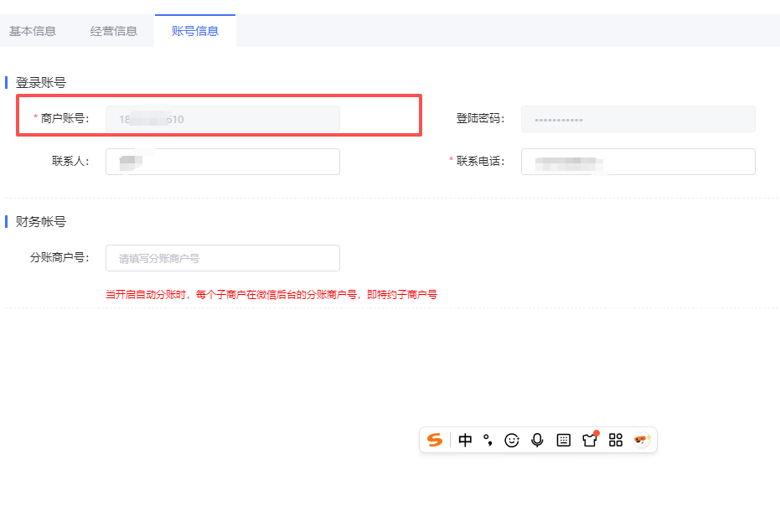Open the emoji picker icon
This screenshot has height=532, width=780.
tap(512, 440)
